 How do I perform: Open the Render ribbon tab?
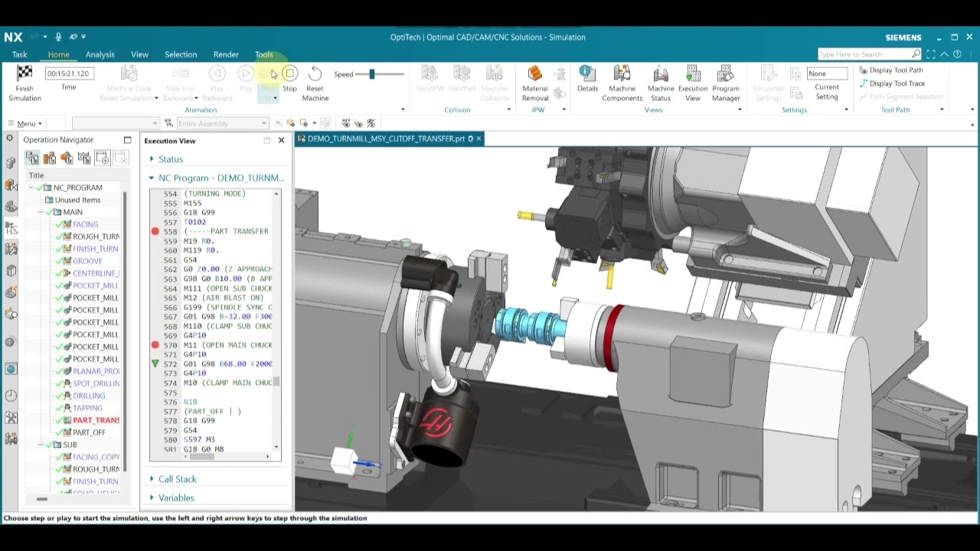[x=226, y=54]
